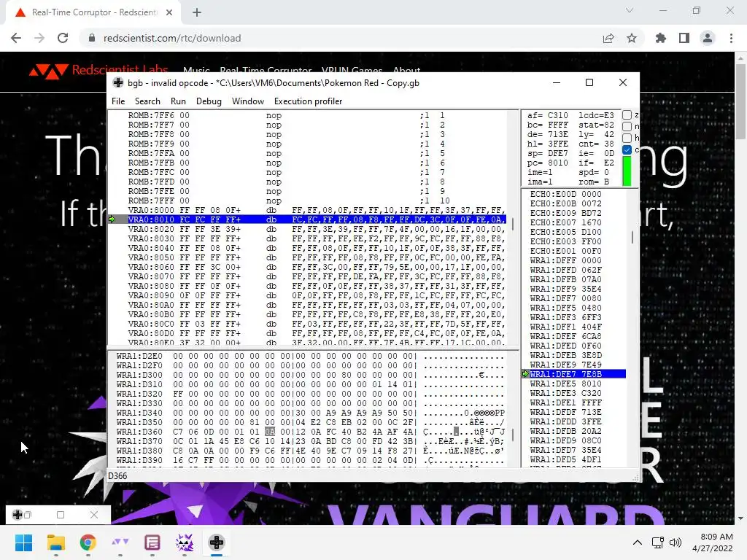Close the small bgb window at bottom-left
This screenshot has width=747, height=560.
(94, 515)
